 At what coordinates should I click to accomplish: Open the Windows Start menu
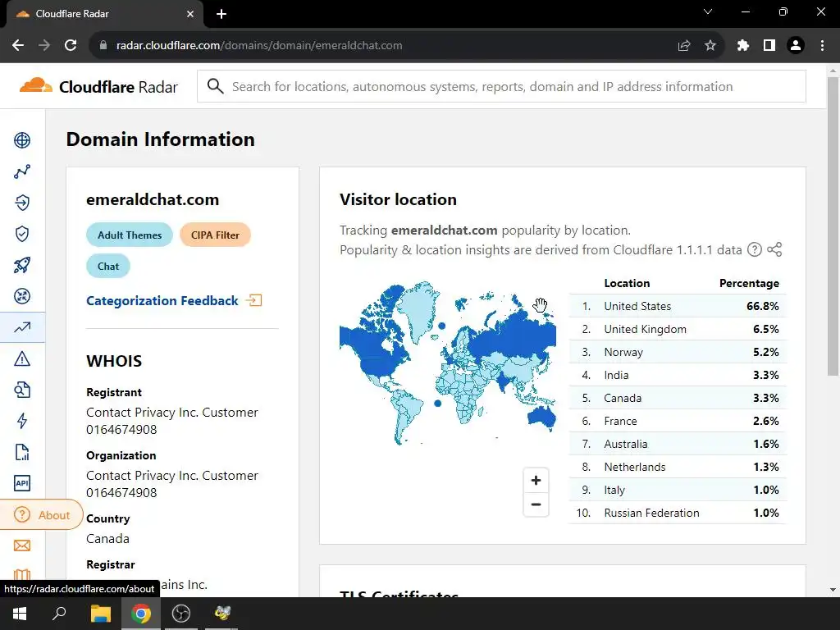coord(20,614)
